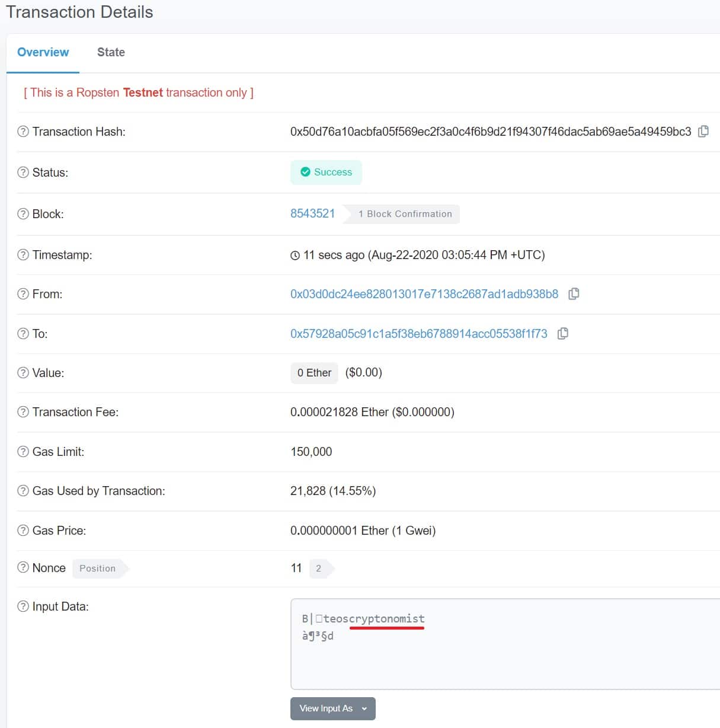Click help icon next to Status

coord(23,173)
